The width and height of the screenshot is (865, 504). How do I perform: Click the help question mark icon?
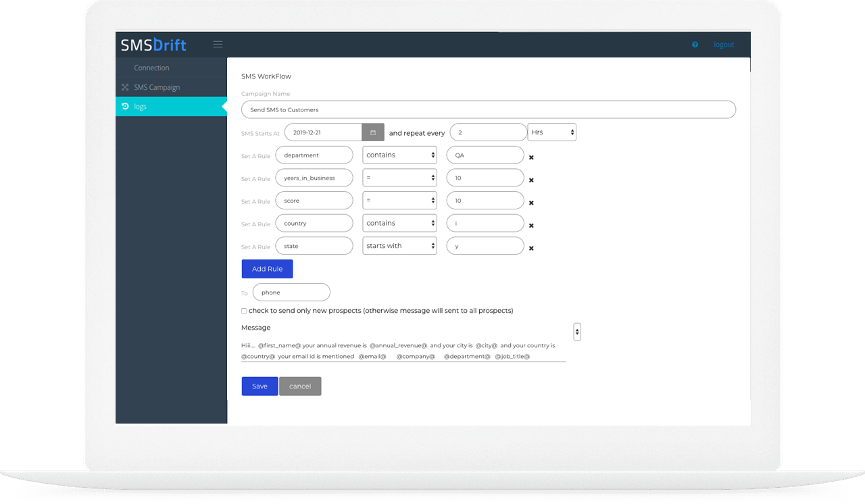695,45
